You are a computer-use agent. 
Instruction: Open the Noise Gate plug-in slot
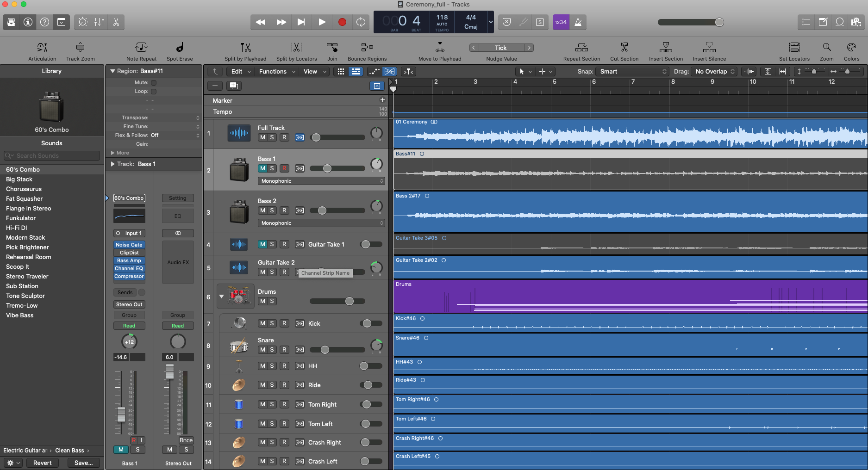129,245
